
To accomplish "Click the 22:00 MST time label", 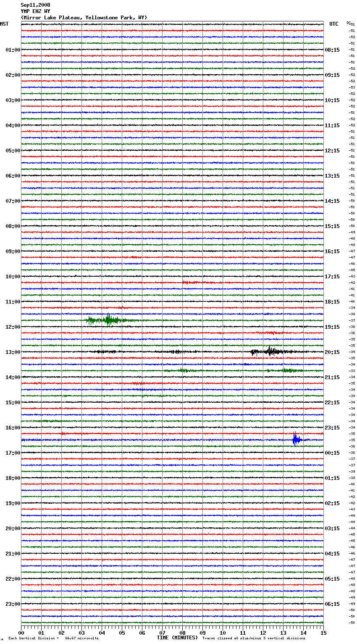I will coord(13,579).
